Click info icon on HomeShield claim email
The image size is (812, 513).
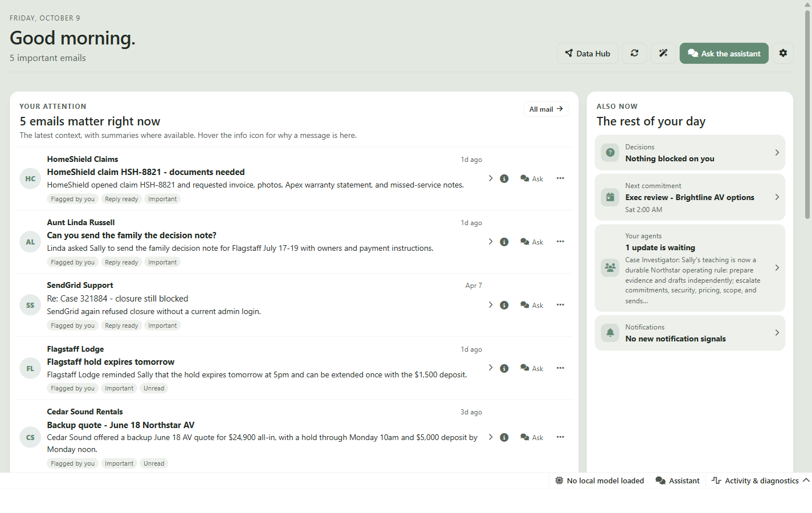504,178
